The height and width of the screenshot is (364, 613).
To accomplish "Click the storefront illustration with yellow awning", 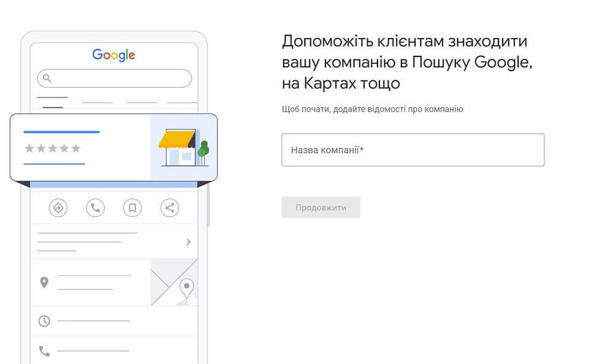I will (x=180, y=149).
